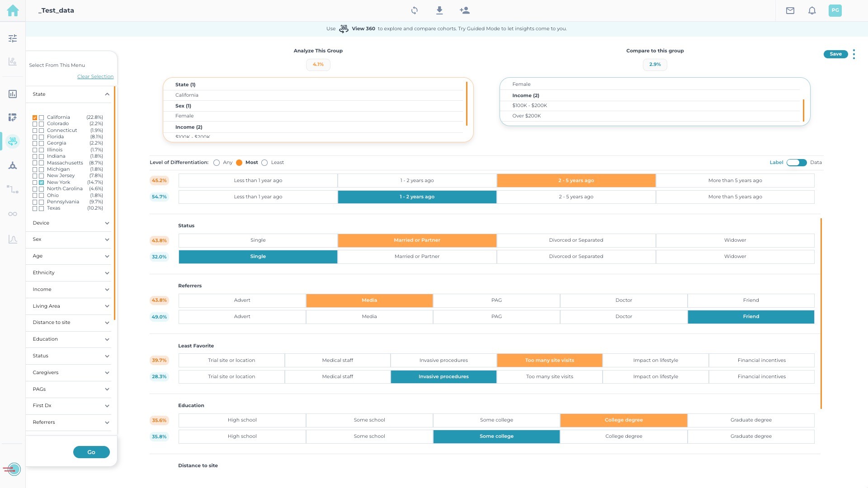Open the mail envelope icon
This screenshot has width=868, height=488.
tap(790, 10)
